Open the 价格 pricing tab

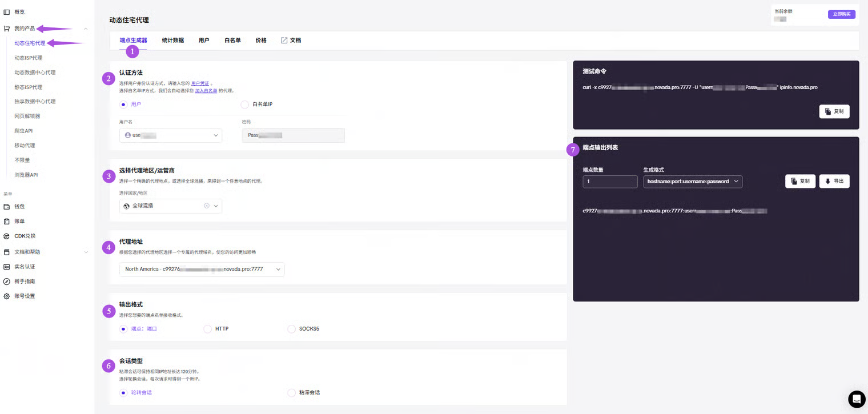point(261,41)
